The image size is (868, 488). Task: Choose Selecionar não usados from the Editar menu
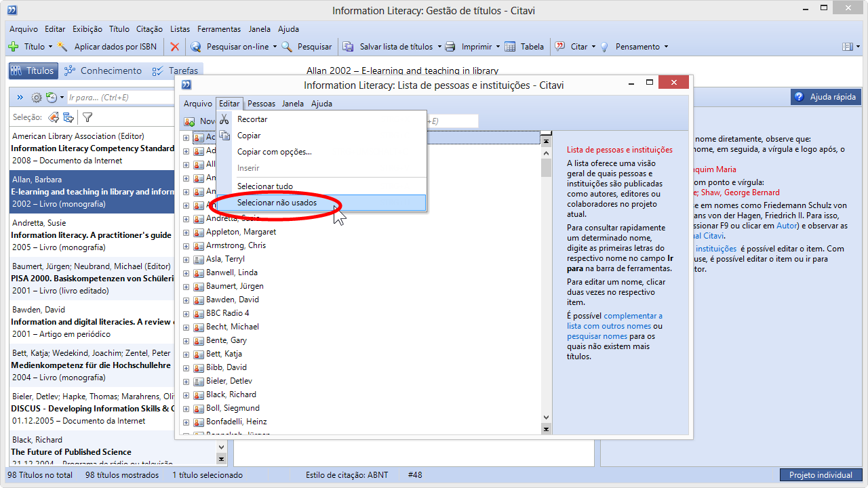click(x=321, y=203)
